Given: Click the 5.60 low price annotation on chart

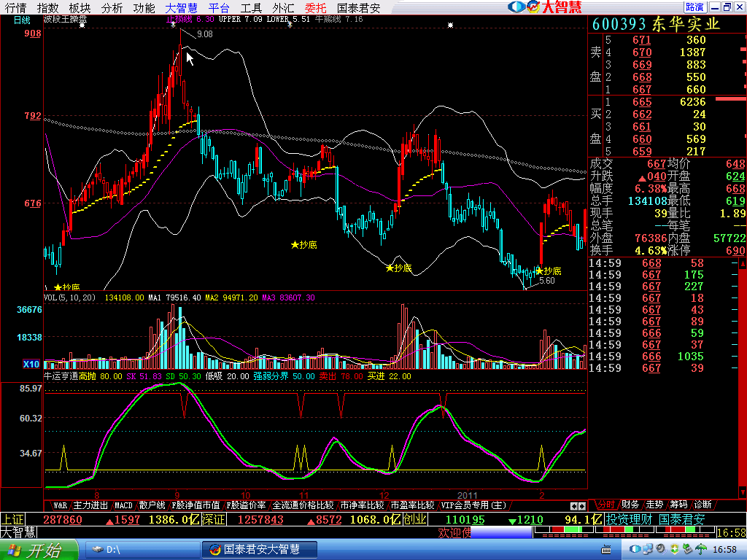Looking at the screenshot, I should (x=547, y=281).
